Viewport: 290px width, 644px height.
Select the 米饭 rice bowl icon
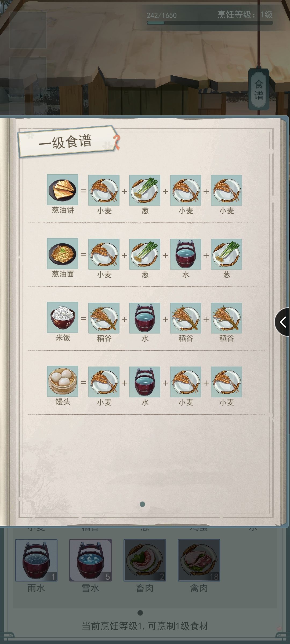(x=63, y=317)
